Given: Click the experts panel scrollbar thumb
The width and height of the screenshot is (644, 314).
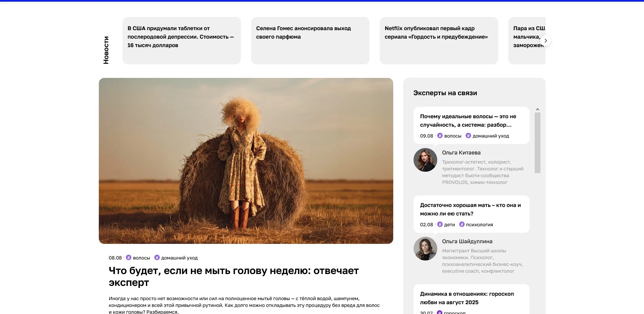Looking at the screenshot, I should click(x=537, y=142).
